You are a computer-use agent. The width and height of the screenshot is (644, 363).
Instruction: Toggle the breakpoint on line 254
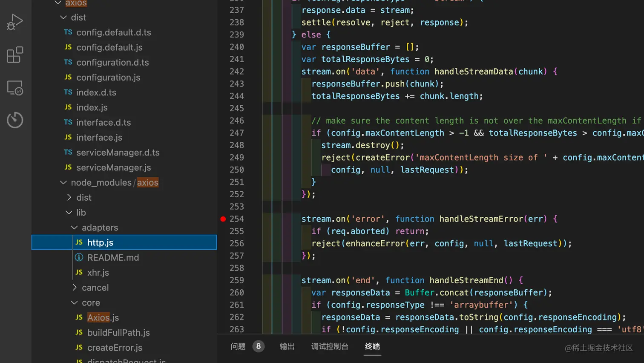pos(223,219)
